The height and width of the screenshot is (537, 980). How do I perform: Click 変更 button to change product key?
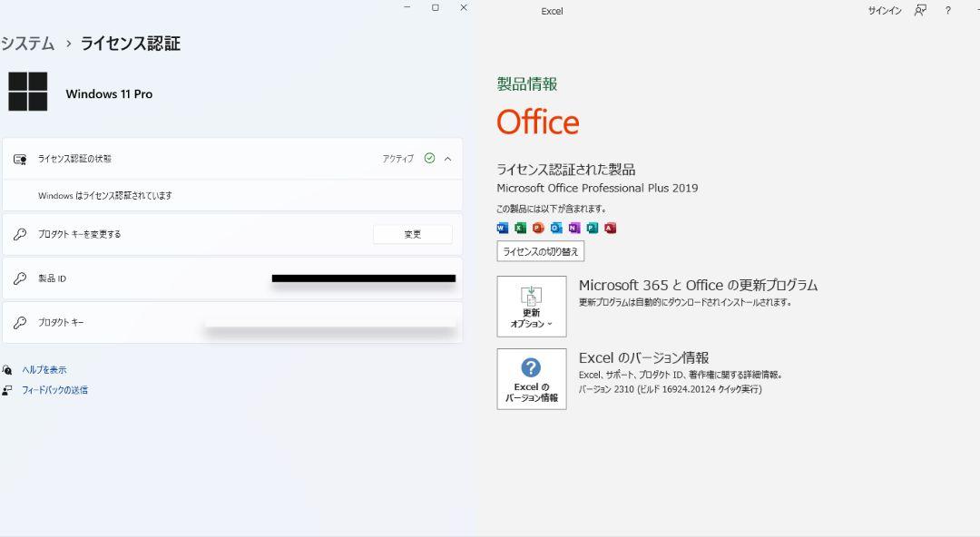click(x=413, y=234)
